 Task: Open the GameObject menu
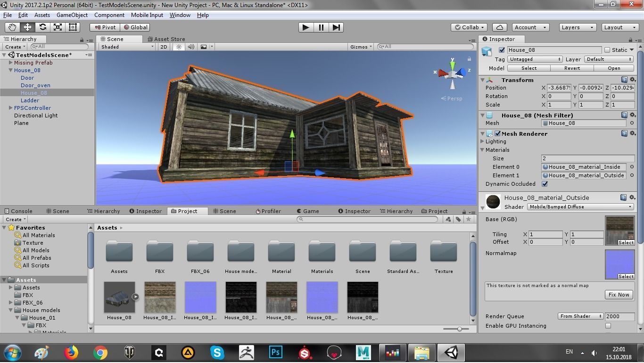tap(72, 15)
